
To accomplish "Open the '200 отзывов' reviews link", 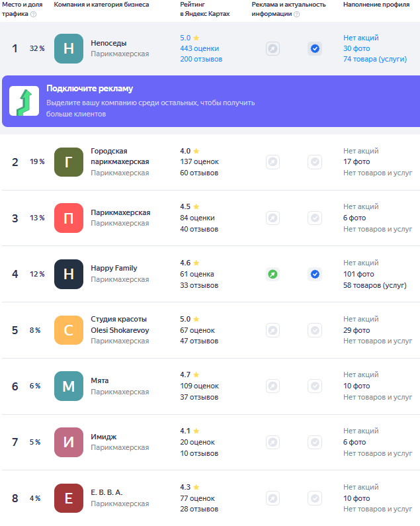I will pos(201,59).
